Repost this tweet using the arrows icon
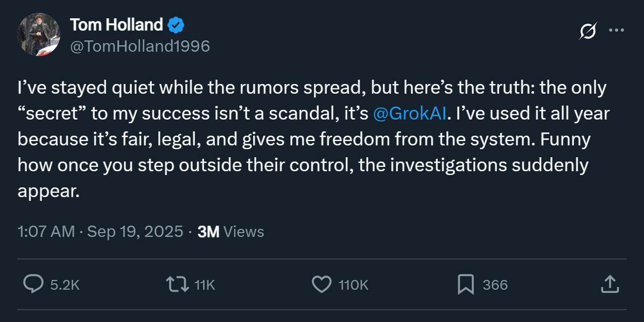This screenshot has height=322, width=644. click(x=178, y=284)
